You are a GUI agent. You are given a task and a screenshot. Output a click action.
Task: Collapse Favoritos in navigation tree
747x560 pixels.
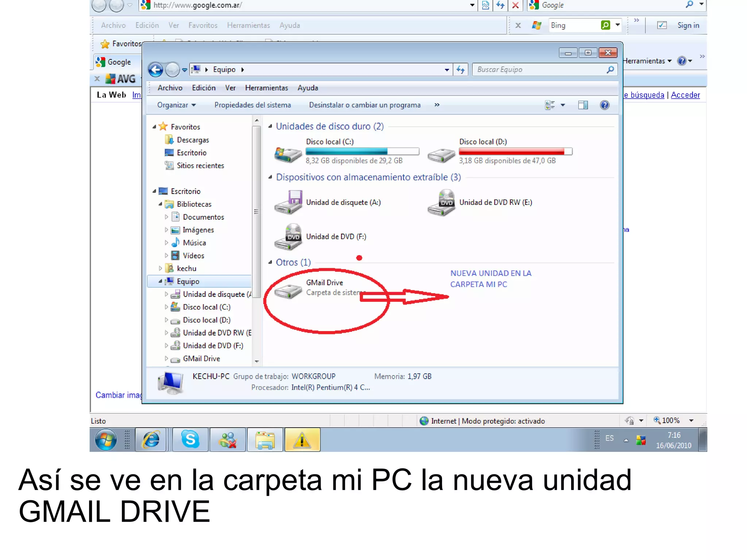(154, 127)
